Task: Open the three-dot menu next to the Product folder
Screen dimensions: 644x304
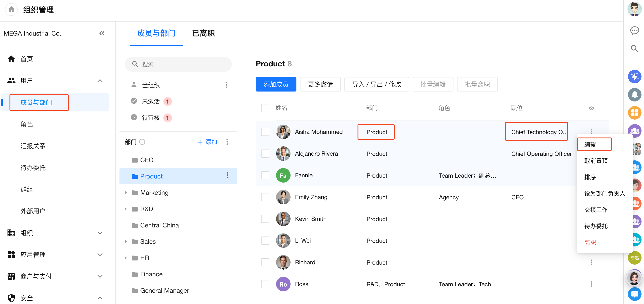Action: click(227, 175)
